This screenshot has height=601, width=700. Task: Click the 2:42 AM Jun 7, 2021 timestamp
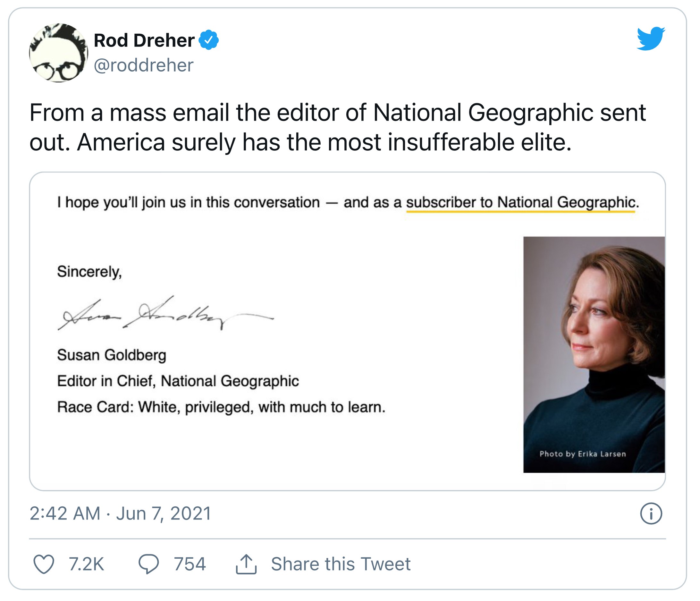(x=120, y=513)
